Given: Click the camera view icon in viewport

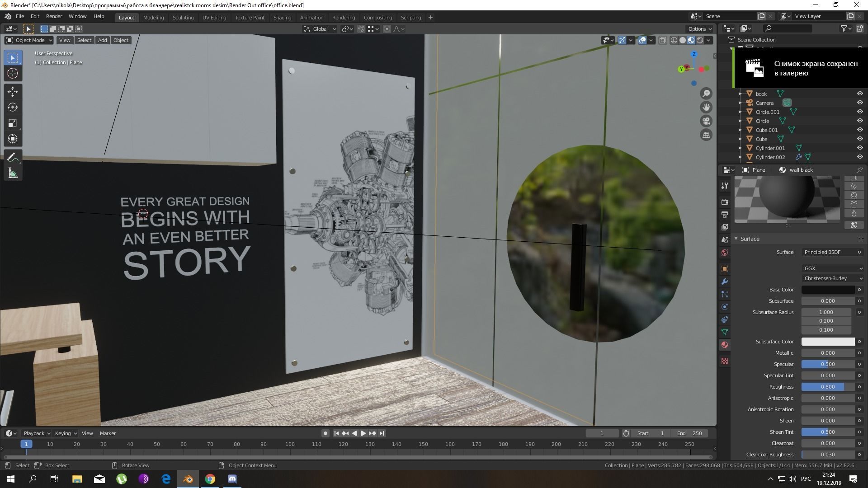Looking at the screenshot, I should (706, 121).
